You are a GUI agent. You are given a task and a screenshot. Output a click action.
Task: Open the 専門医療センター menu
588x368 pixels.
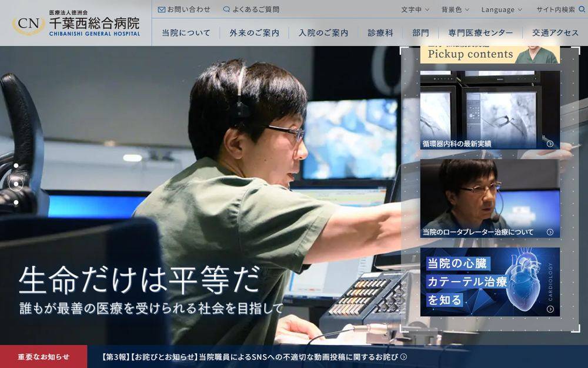[480, 33]
